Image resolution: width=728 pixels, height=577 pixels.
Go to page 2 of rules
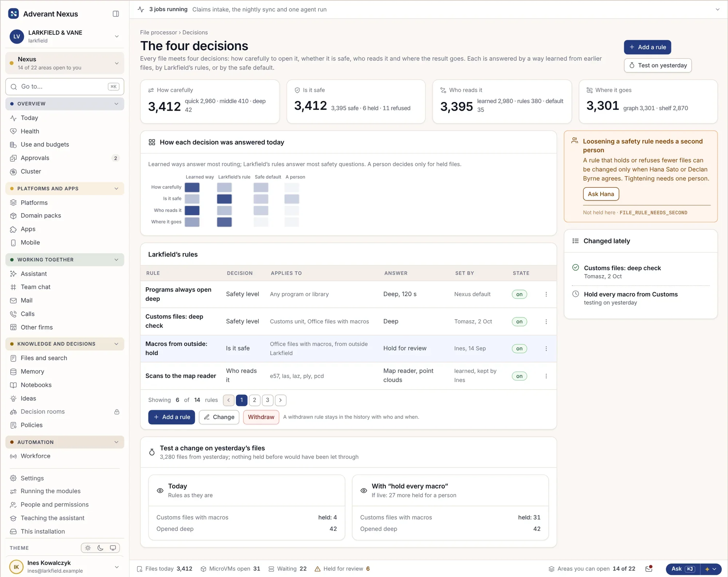(x=254, y=400)
